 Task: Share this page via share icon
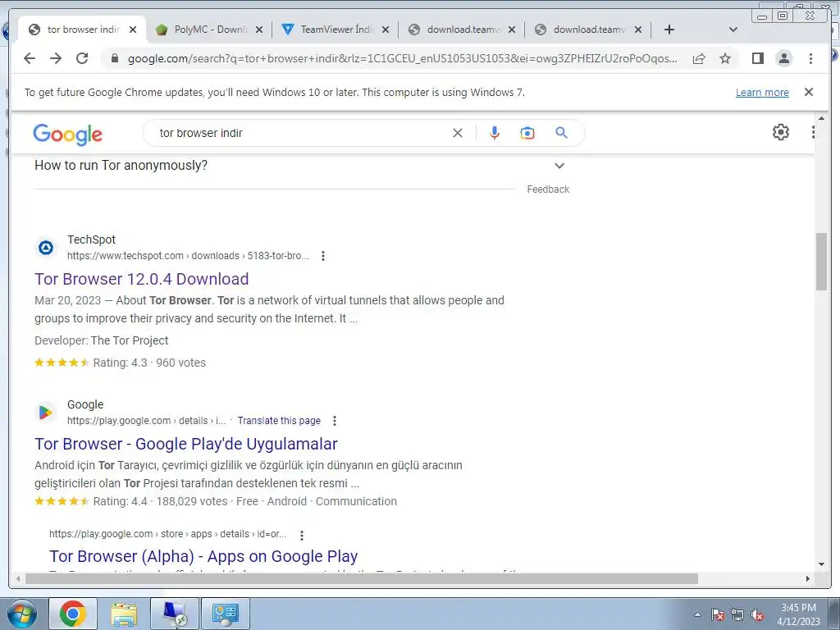(x=699, y=58)
